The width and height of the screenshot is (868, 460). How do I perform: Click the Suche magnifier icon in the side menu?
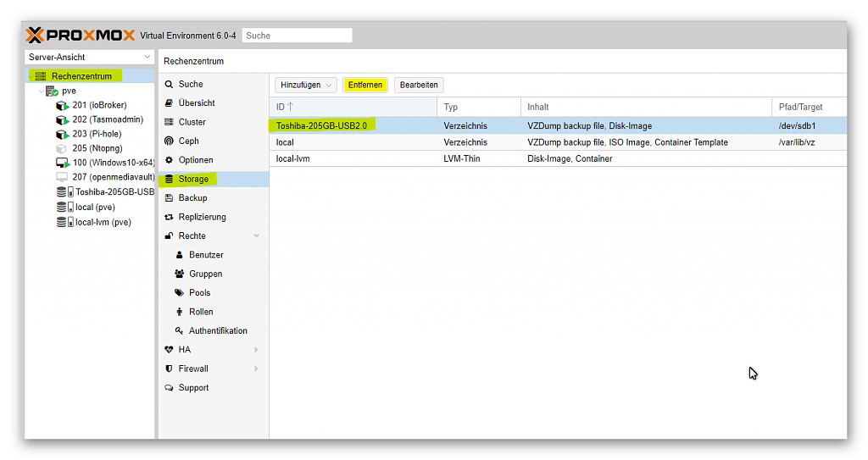(x=169, y=84)
